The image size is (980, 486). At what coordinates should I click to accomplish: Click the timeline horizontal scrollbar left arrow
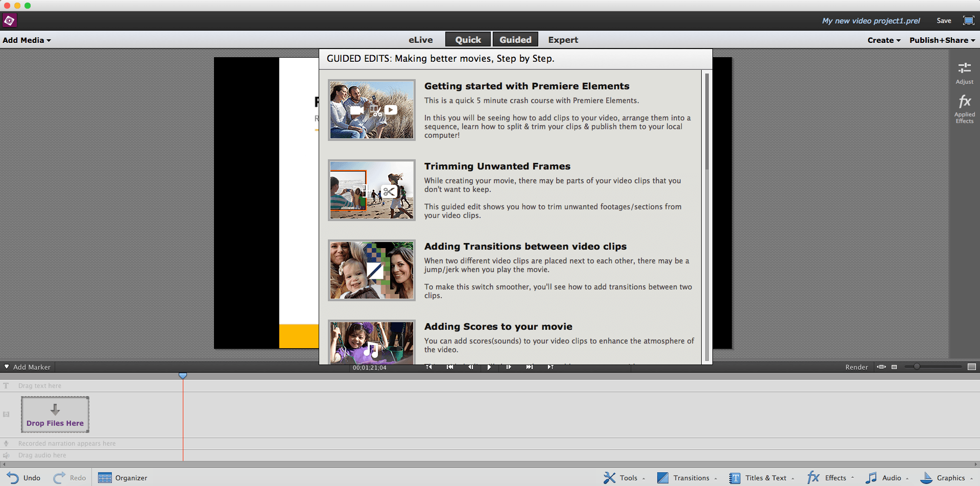pos(4,465)
